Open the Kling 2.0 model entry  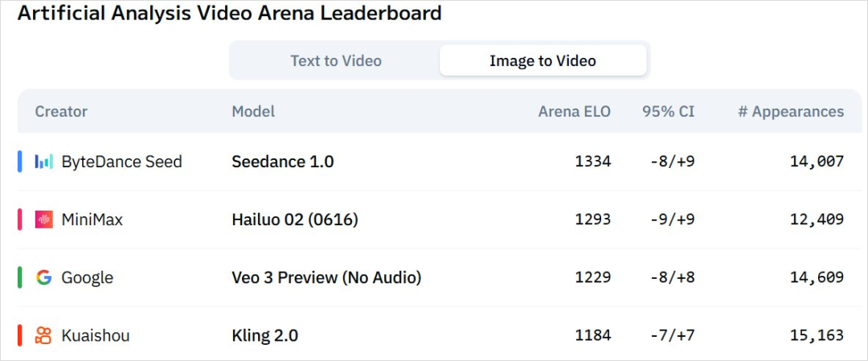tap(264, 335)
